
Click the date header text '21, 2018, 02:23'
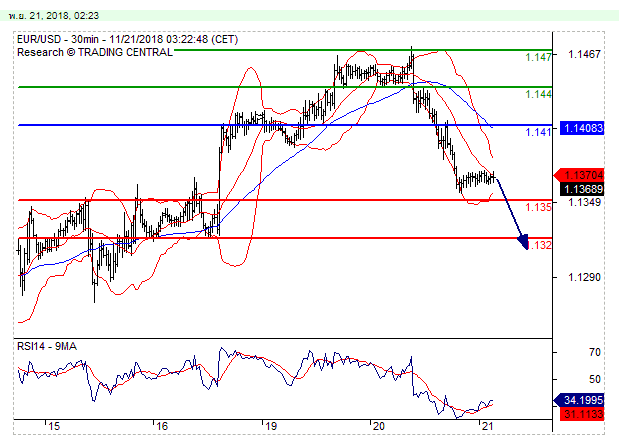(x=64, y=16)
